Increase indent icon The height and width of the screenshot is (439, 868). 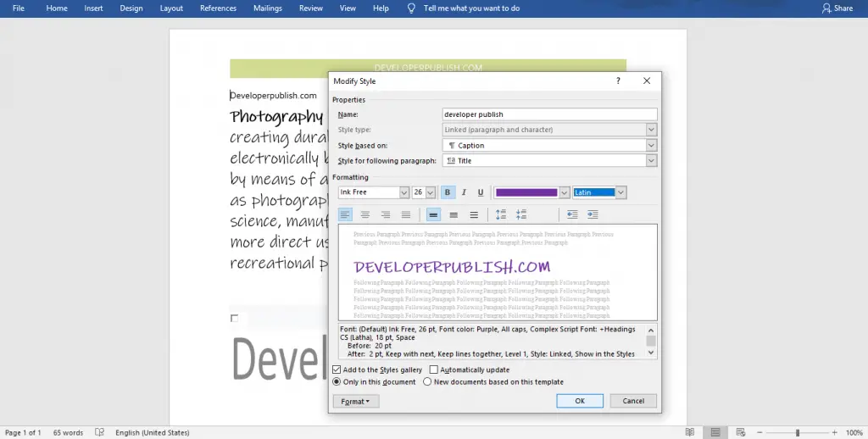click(x=593, y=214)
